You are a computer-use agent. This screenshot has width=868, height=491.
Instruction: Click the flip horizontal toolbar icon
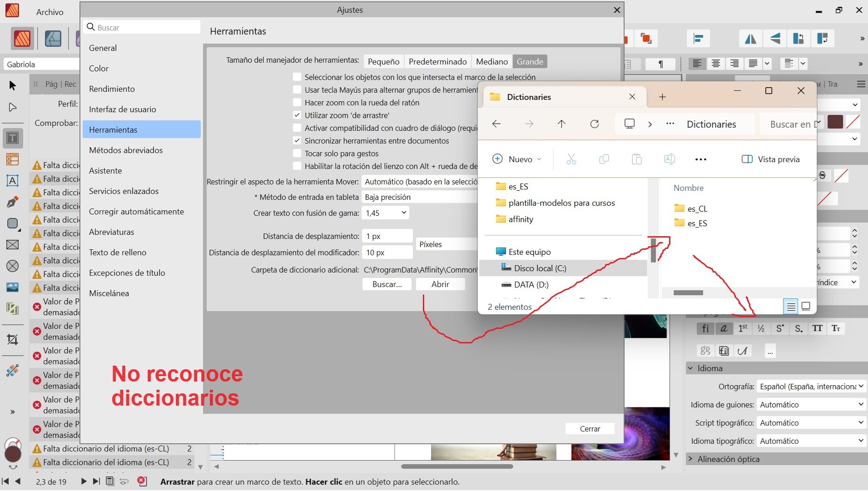tap(750, 39)
